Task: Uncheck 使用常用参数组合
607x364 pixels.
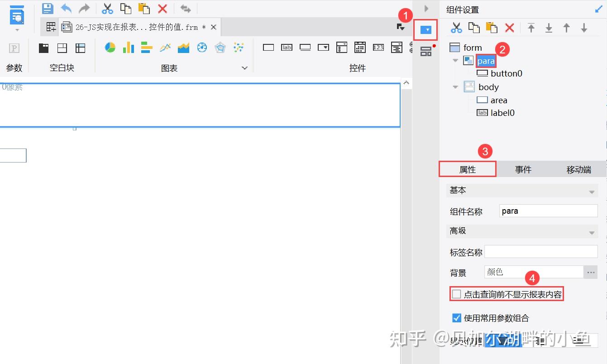Action: click(456, 318)
